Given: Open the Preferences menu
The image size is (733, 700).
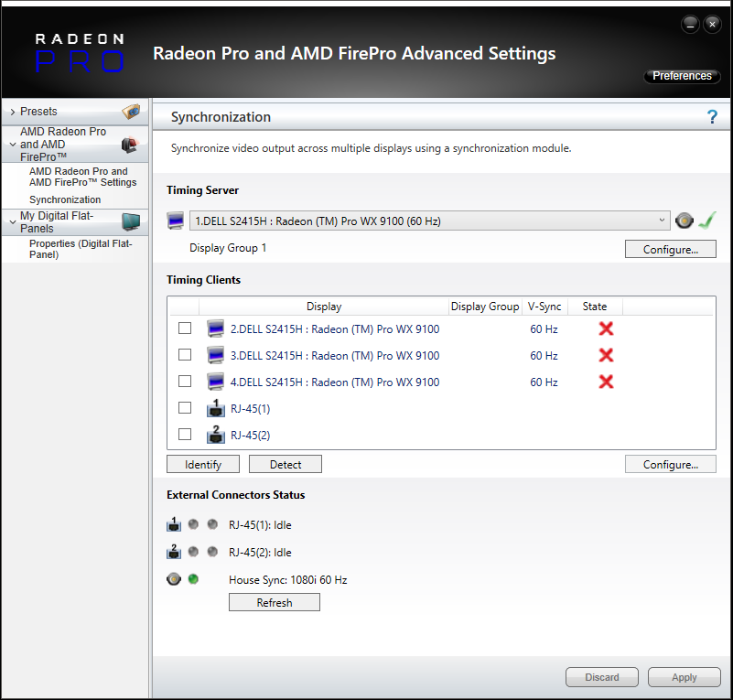Looking at the screenshot, I should 682,76.
